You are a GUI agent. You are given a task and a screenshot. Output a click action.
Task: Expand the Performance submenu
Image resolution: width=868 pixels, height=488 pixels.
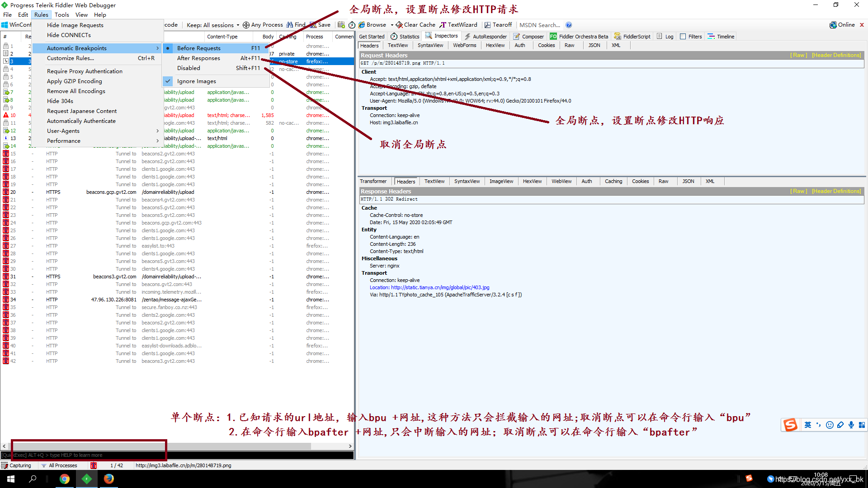pos(97,141)
